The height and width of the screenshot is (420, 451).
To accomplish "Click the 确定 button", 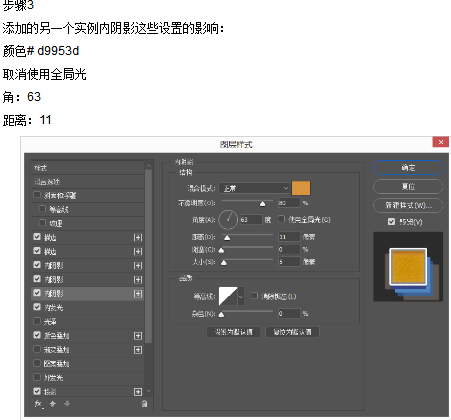I will click(x=408, y=168).
